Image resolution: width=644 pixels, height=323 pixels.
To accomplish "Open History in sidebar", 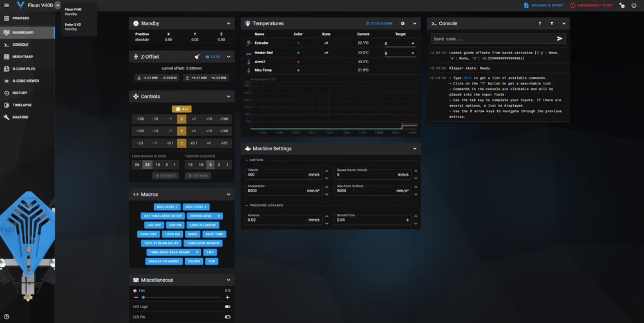I will click(x=27, y=93).
